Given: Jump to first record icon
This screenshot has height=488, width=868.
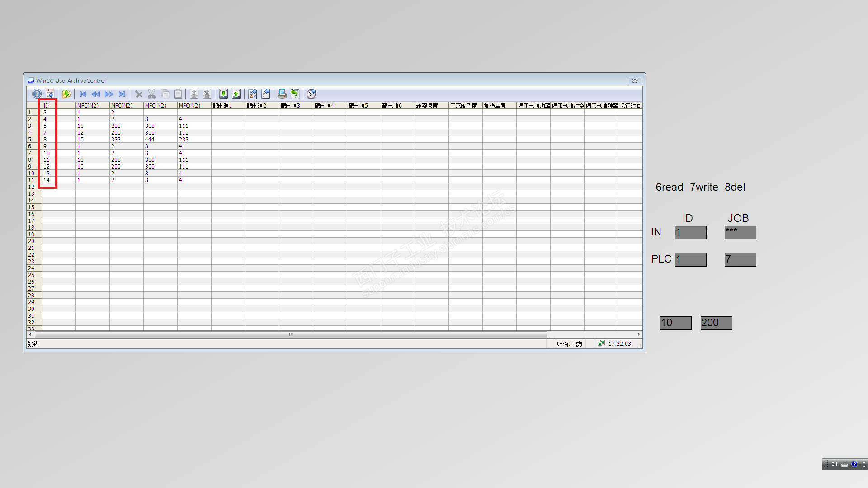Looking at the screenshot, I should [x=83, y=94].
